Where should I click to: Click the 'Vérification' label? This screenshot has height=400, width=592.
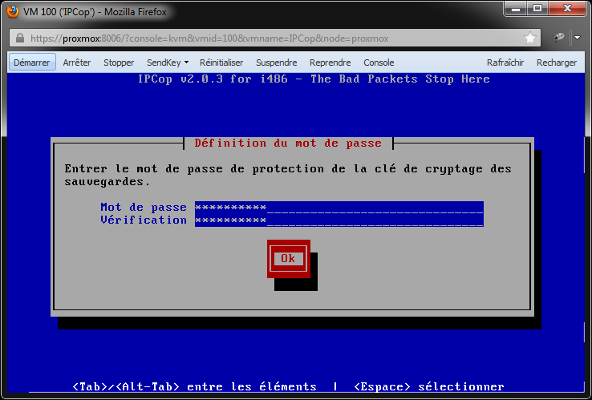[x=143, y=220]
